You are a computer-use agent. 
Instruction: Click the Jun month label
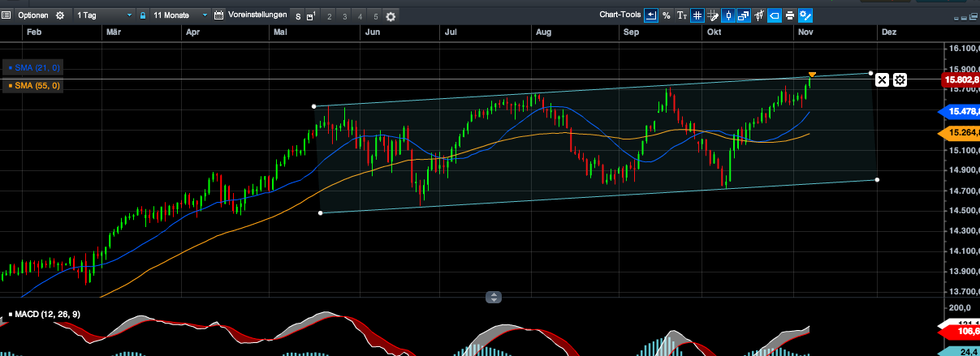point(373,32)
